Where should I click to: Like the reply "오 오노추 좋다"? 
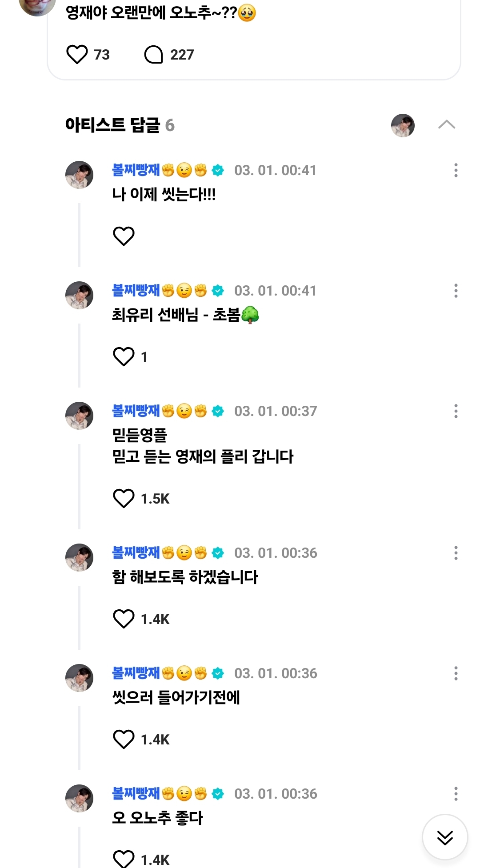coord(124,859)
